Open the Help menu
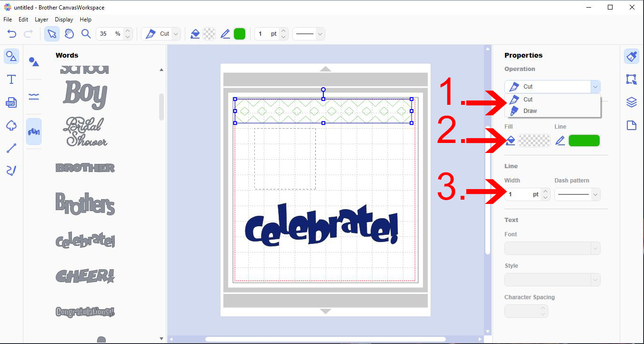The height and width of the screenshot is (344, 644). (86, 20)
